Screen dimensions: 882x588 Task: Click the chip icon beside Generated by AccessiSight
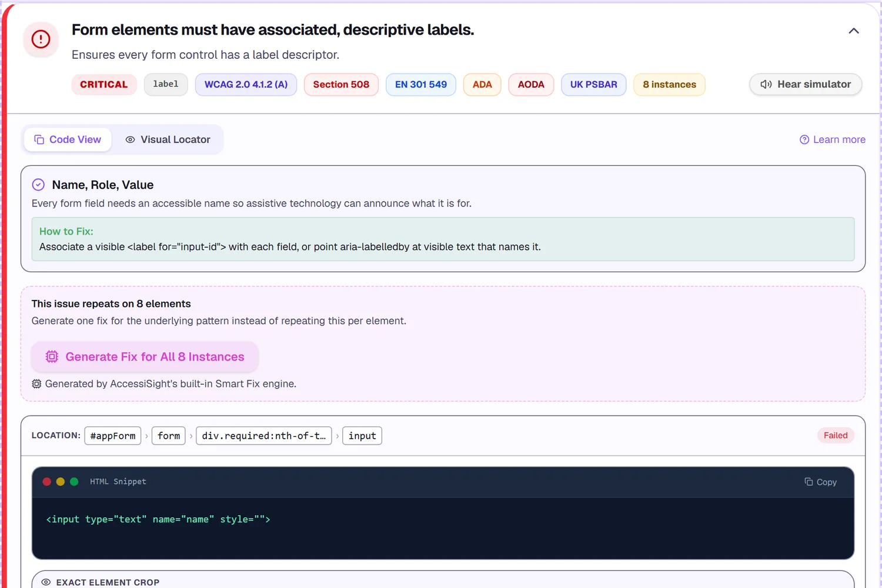coord(36,384)
